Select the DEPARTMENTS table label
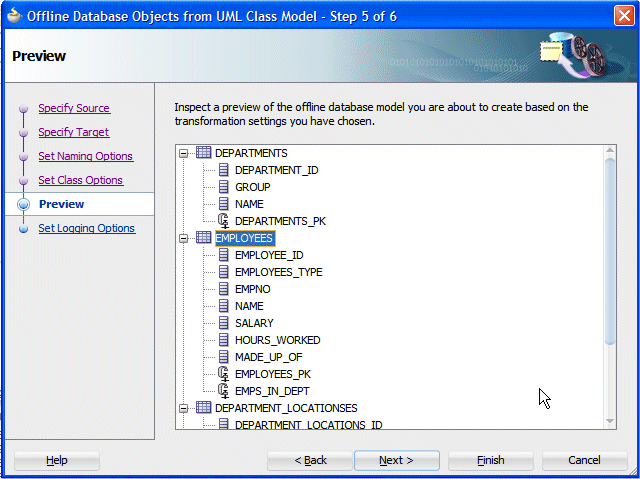Image resolution: width=640 pixels, height=479 pixels. point(251,153)
